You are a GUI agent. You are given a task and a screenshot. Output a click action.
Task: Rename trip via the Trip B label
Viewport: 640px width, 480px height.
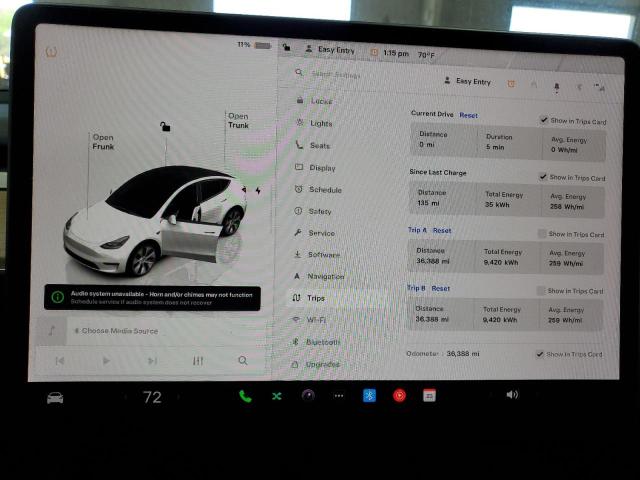(x=416, y=288)
